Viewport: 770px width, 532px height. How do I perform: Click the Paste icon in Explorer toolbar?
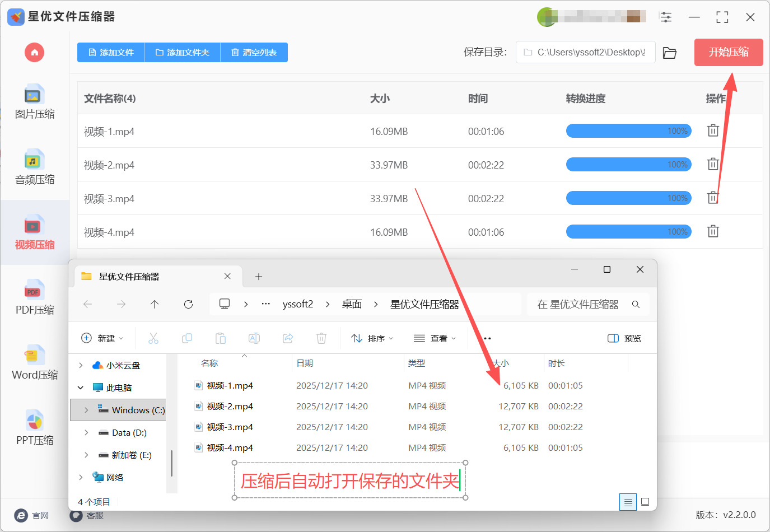tap(221, 338)
